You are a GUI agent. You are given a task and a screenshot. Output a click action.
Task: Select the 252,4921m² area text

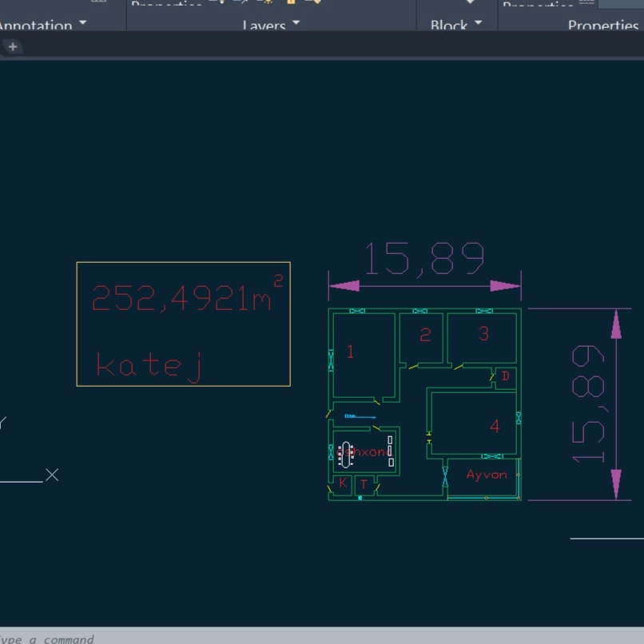182,298
